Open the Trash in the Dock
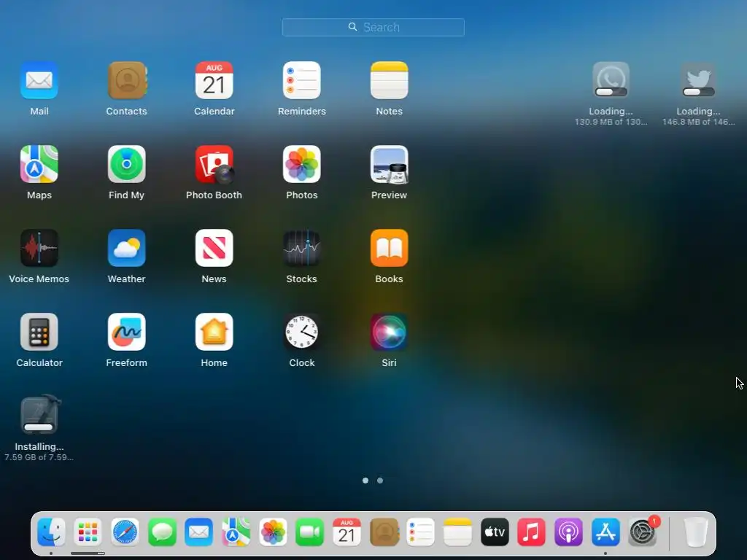747x560 pixels. (696, 532)
